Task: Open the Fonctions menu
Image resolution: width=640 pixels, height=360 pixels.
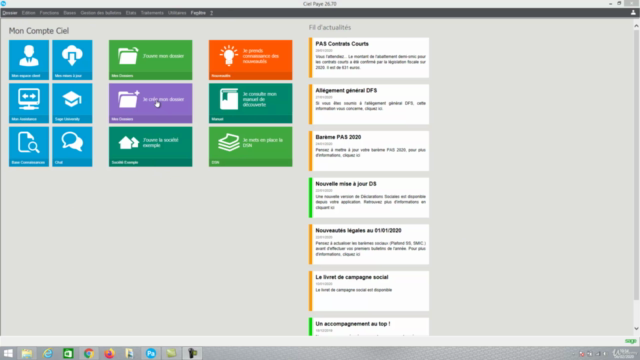Action: point(49,13)
